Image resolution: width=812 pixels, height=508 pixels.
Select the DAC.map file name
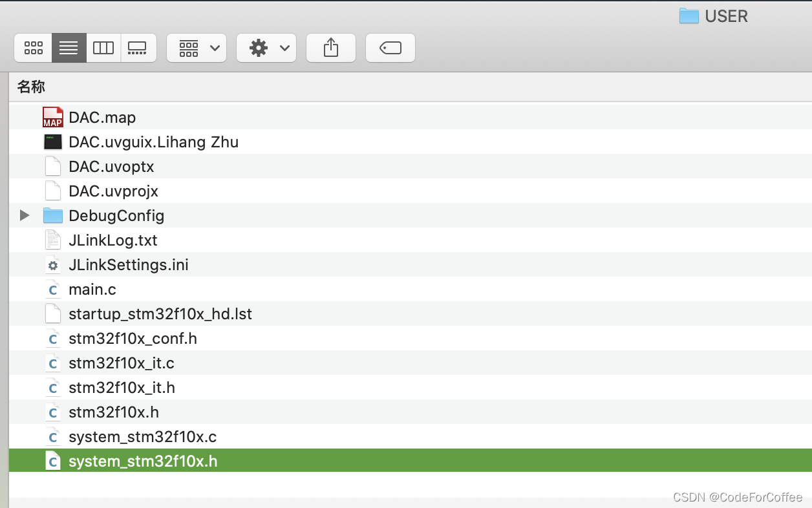coord(102,118)
